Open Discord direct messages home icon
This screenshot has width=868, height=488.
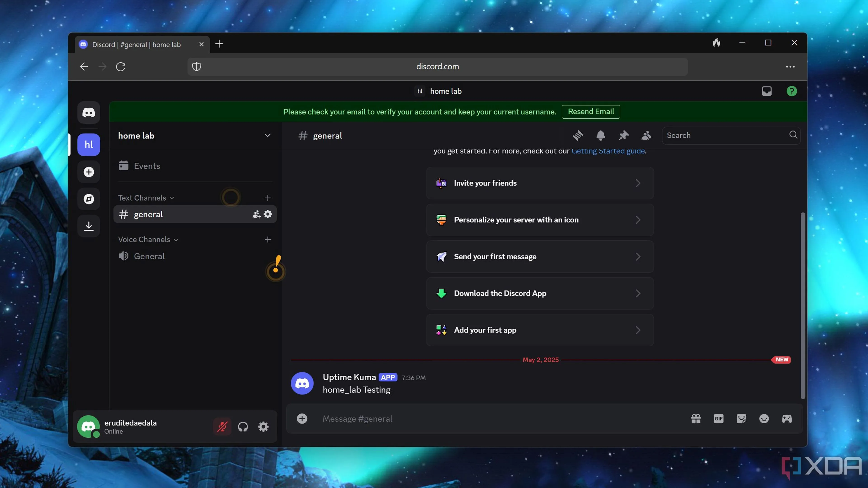point(89,113)
